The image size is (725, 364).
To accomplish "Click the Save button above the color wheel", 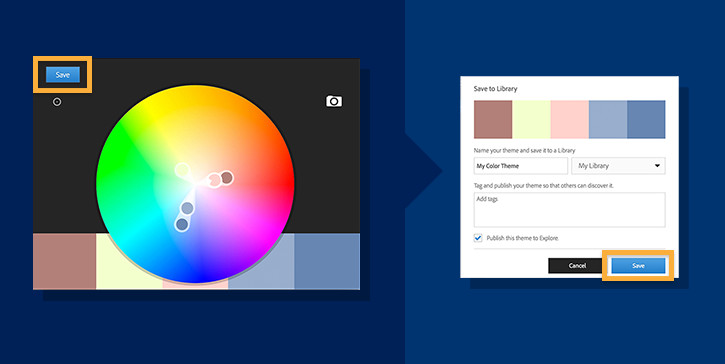I will click(62, 74).
